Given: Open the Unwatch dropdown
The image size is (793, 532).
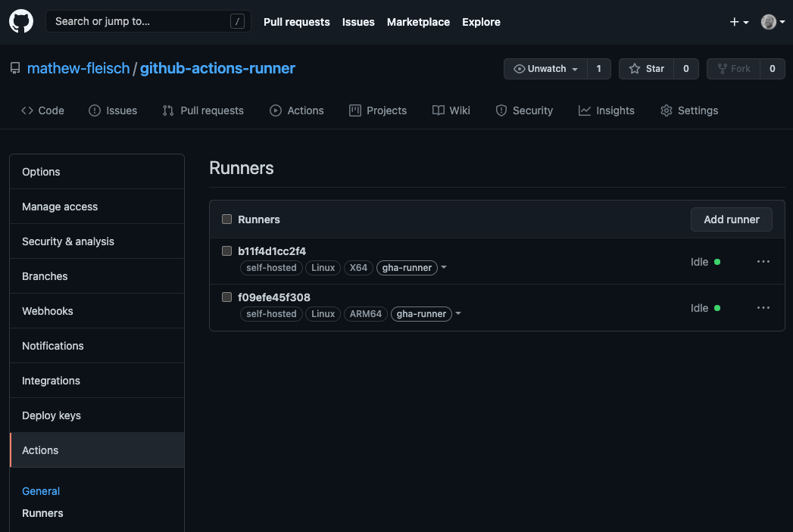Looking at the screenshot, I should [x=545, y=69].
